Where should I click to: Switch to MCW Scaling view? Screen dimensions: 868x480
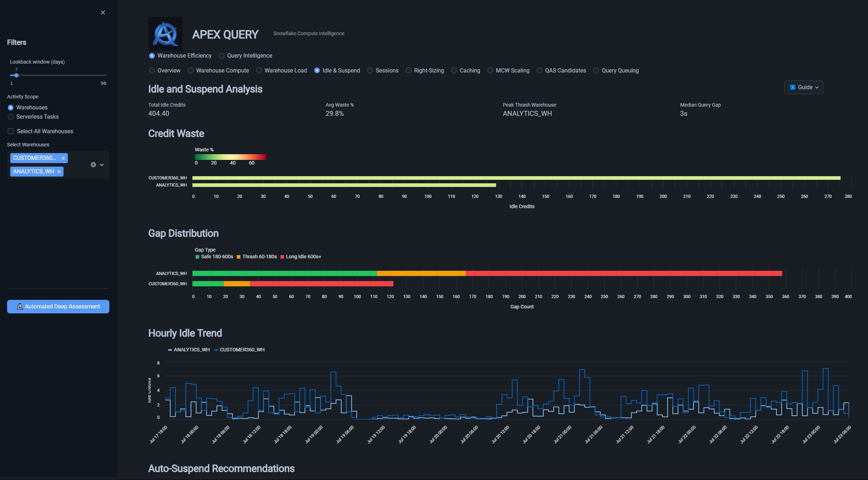508,71
